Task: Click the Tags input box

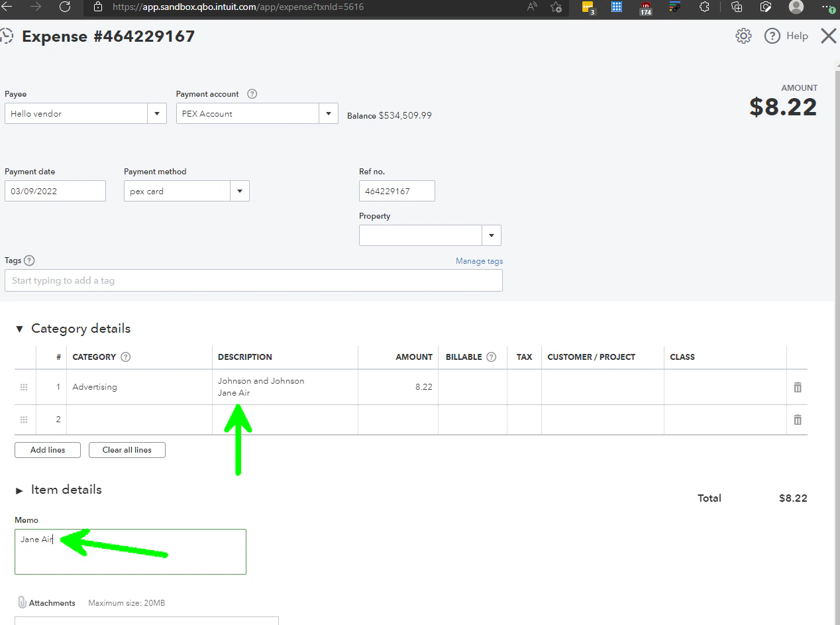Action: 254,280
